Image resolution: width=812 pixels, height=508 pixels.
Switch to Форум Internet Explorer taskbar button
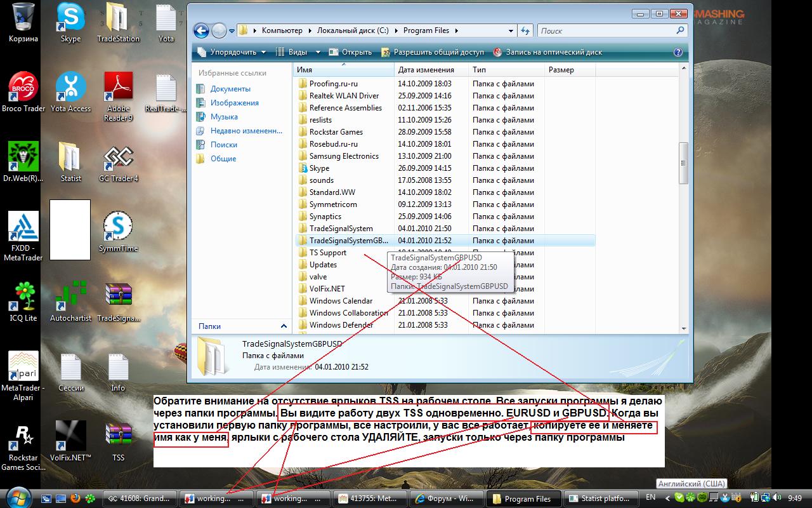447,498
